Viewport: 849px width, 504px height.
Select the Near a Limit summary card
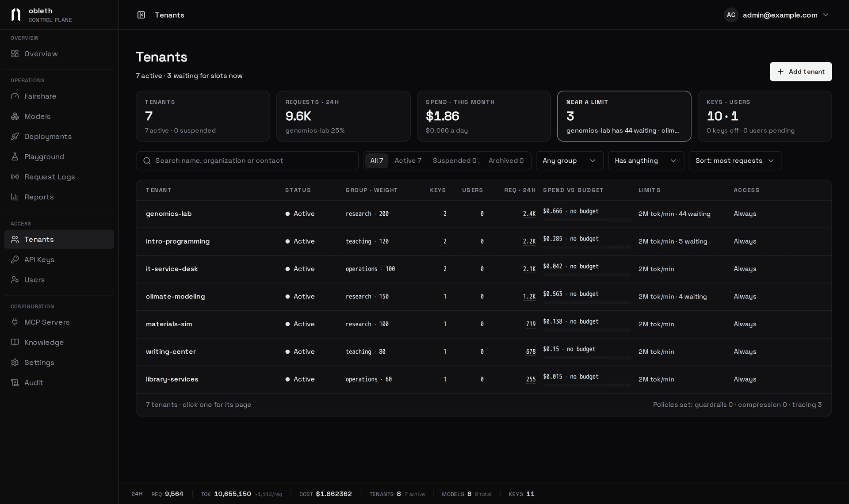point(624,116)
